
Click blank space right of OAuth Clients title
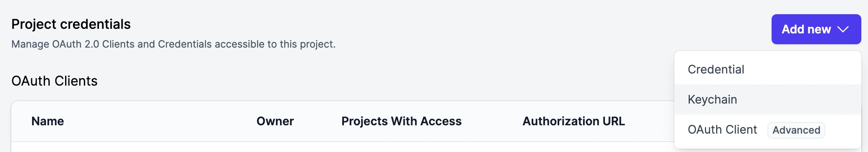376,81
